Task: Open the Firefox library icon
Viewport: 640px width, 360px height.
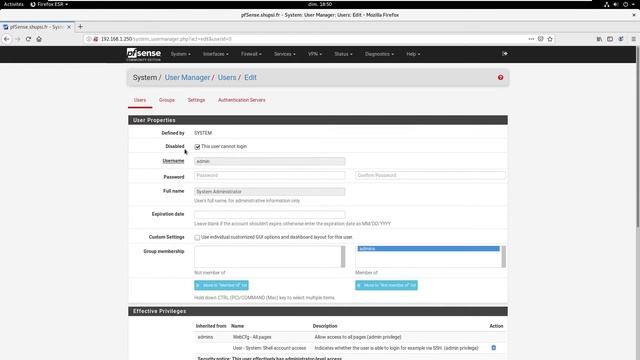Action: pos(599,39)
